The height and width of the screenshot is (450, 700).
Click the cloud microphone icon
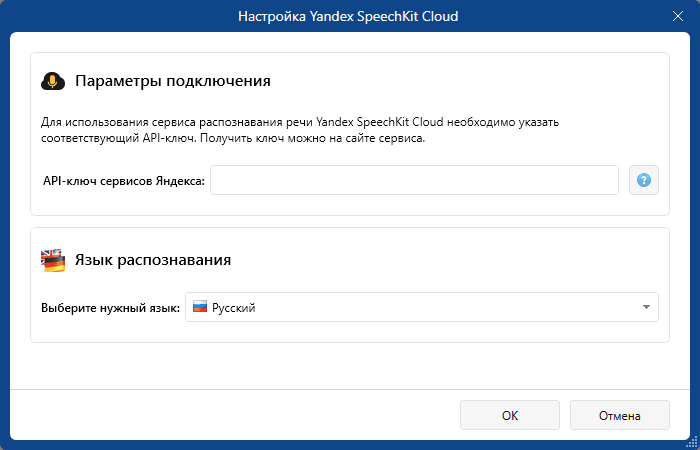click(53, 82)
